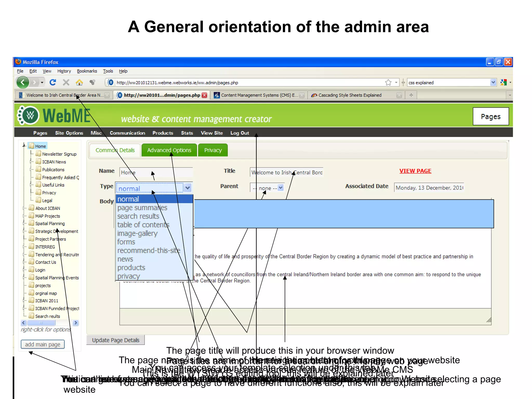Click the Stop loading X icon
The image size is (532, 399).
pos(66,82)
